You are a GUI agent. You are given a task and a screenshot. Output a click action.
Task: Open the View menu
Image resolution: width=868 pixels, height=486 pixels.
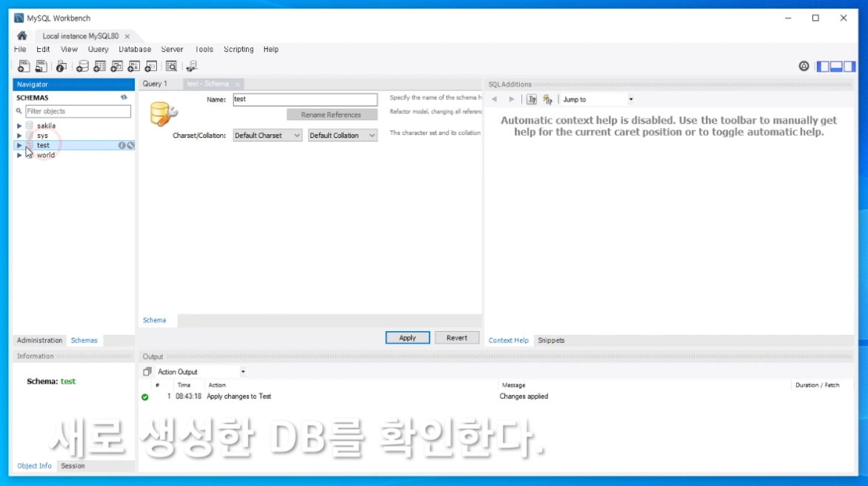pyautogui.click(x=69, y=49)
